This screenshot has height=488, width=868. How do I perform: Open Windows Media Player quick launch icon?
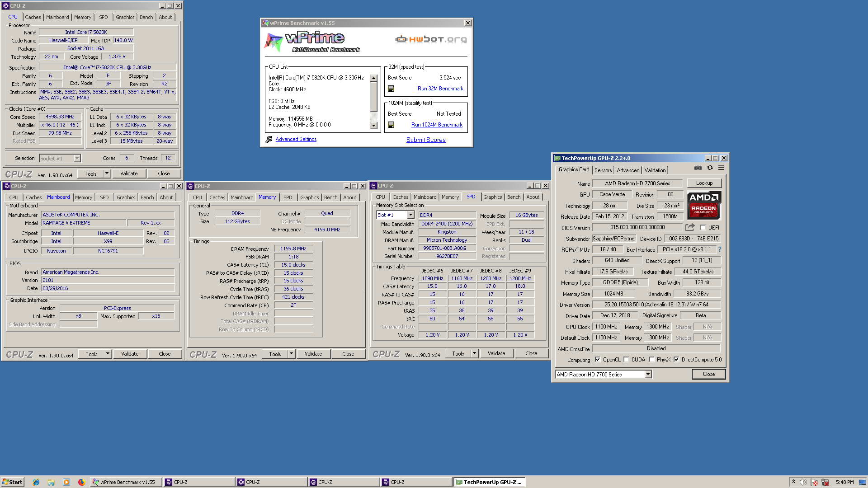pos(66,482)
